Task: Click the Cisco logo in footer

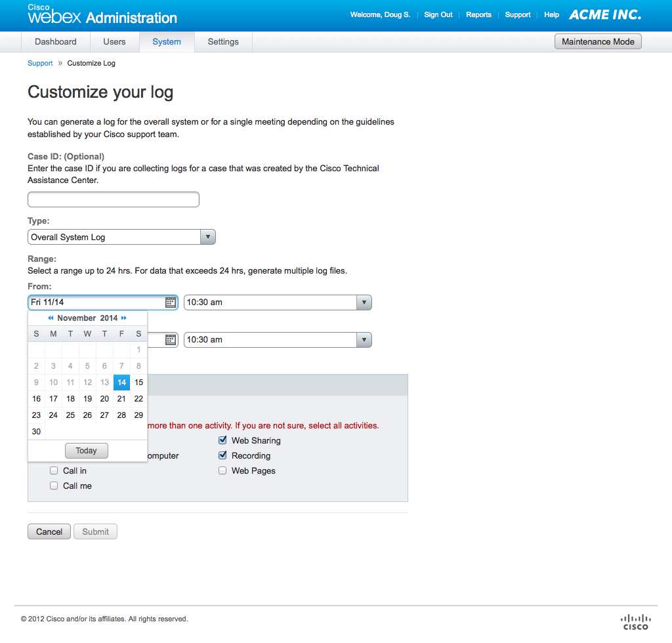Action: (x=635, y=621)
